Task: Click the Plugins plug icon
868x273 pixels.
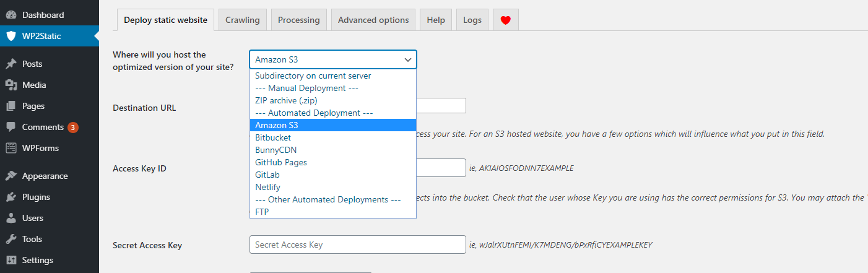Action: [x=11, y=197]
